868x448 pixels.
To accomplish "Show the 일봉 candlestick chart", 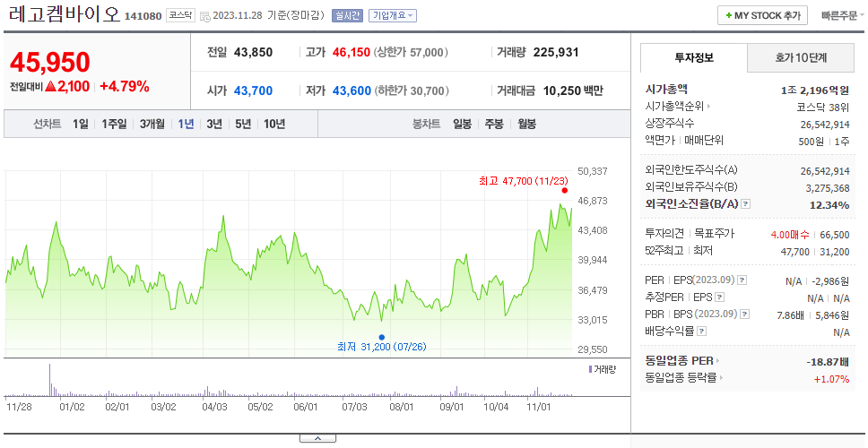I will pos(462,124).
